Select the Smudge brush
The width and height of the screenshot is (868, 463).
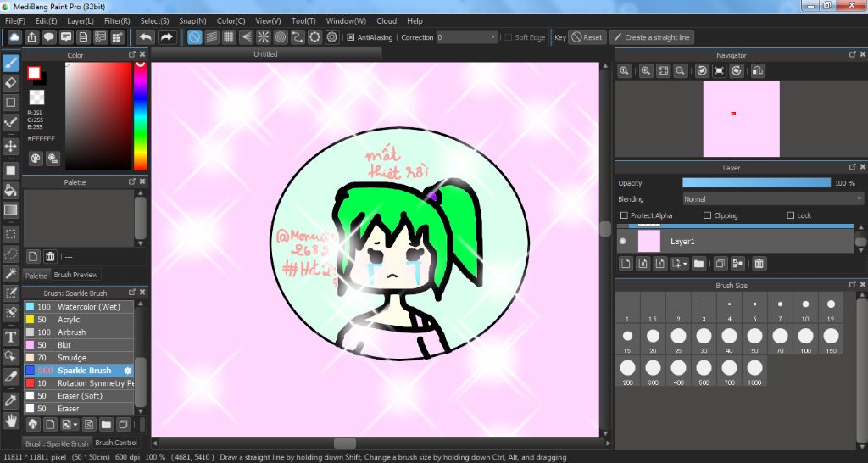coord(79,358)
